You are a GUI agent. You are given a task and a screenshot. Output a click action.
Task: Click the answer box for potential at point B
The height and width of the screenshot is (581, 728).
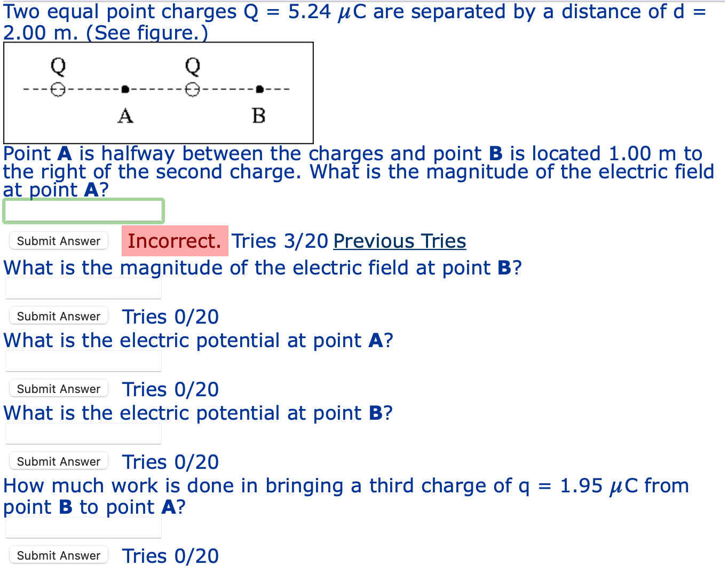coord(83,433)
